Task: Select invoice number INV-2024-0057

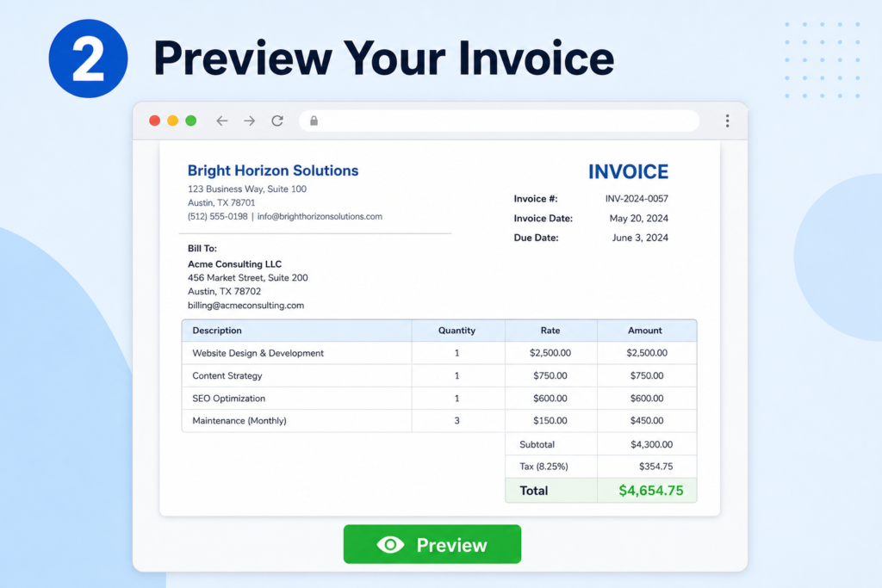Action: (637, 198)
